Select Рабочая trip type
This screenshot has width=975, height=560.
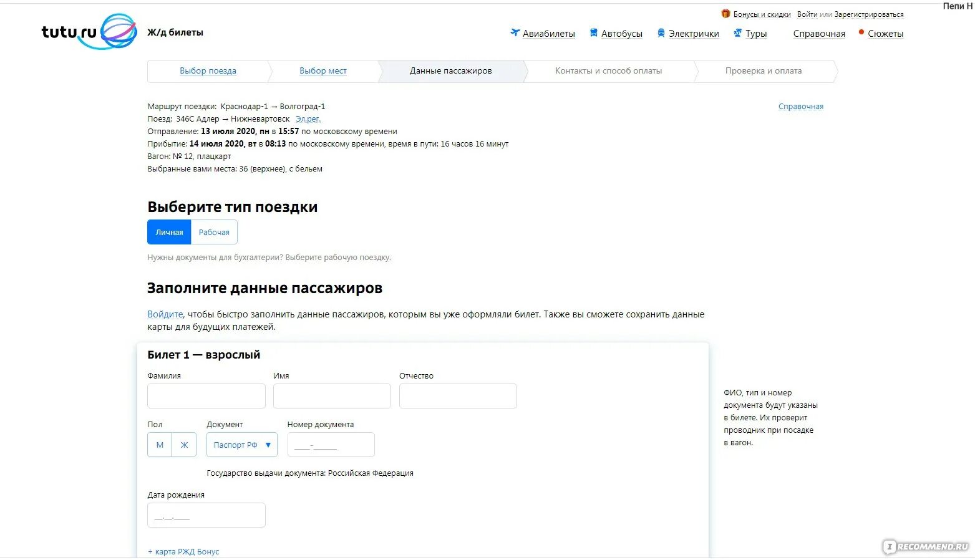(x=214, y=232)
